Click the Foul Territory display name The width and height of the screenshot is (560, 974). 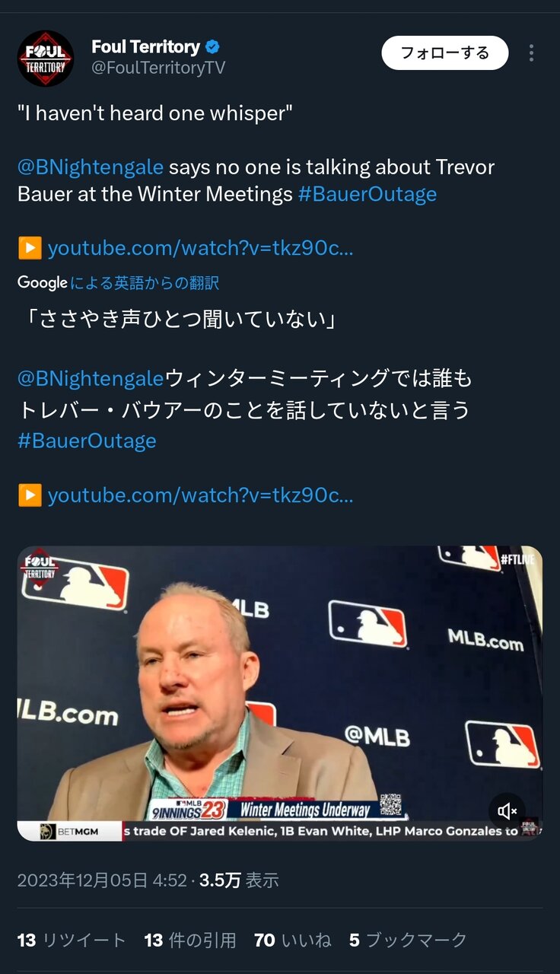coord(145,47)
